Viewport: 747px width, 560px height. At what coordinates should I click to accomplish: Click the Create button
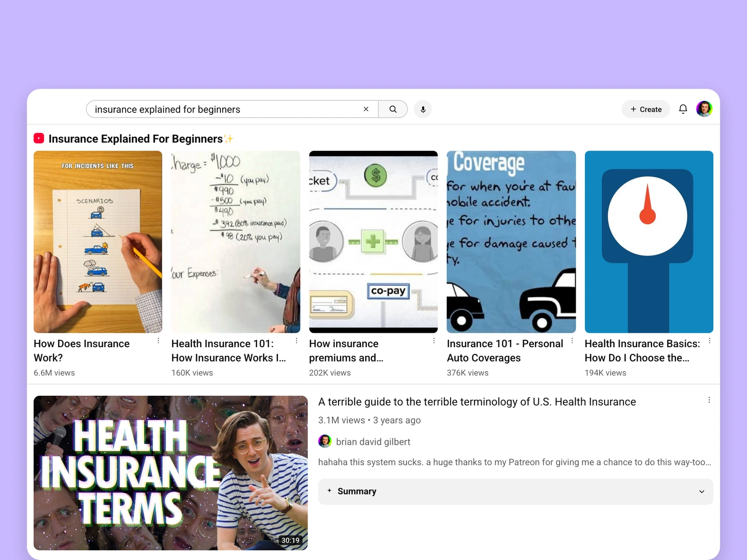click(x=646, y=109)
